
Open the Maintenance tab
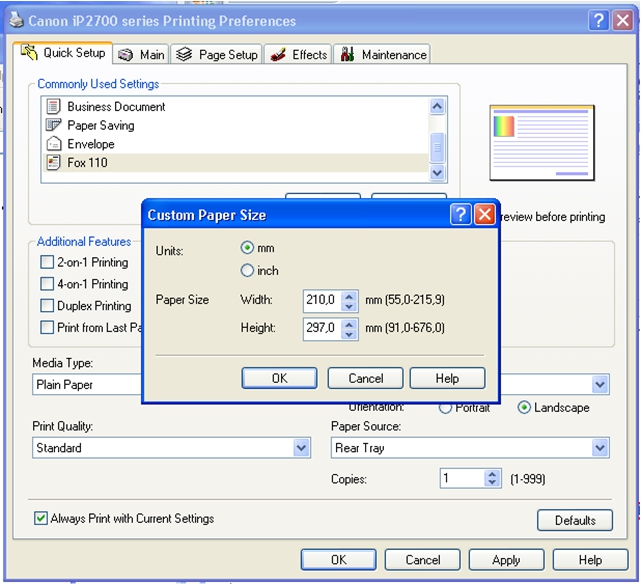coord(383,55)
